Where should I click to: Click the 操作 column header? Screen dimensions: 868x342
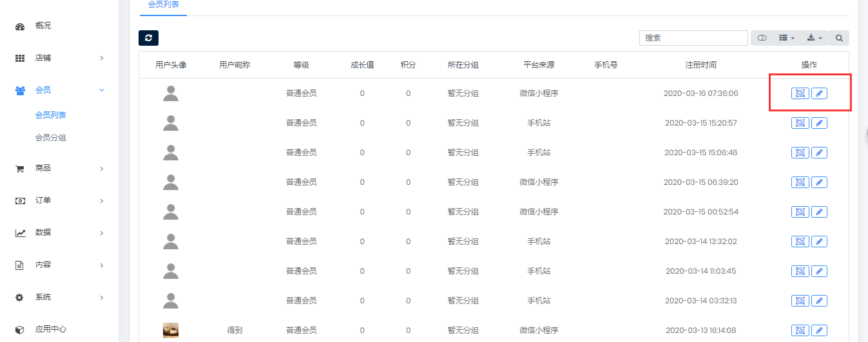click(x=809, y=65)
